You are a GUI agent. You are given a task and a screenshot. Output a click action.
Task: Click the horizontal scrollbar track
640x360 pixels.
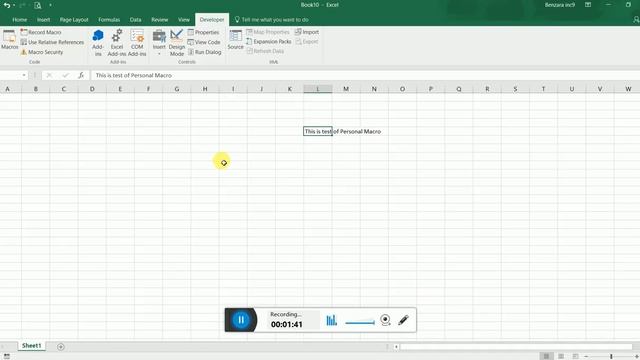(516, 347)
